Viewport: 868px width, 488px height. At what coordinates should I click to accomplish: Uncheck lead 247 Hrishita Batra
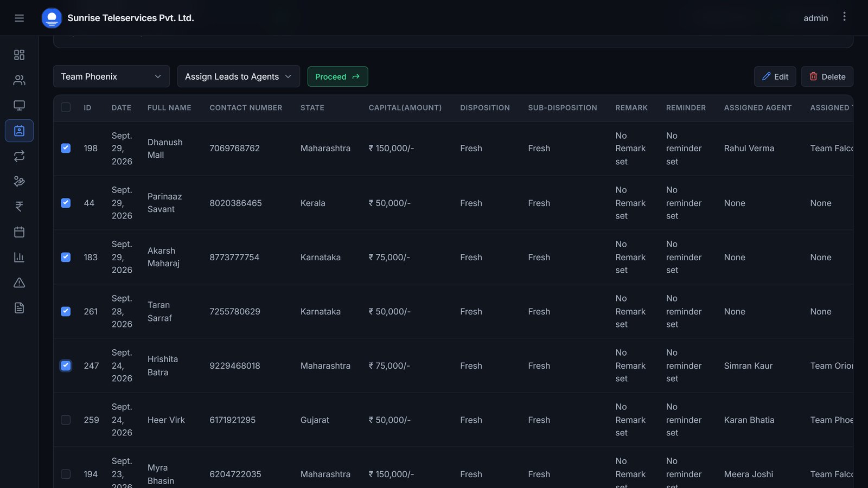66,365
